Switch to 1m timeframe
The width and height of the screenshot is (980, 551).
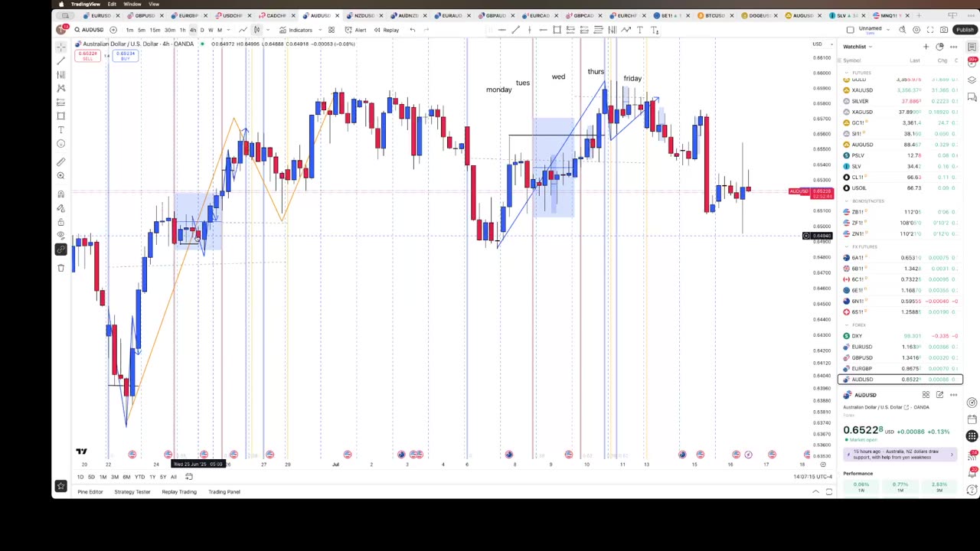pyautogui.click(x=129, y=30)
